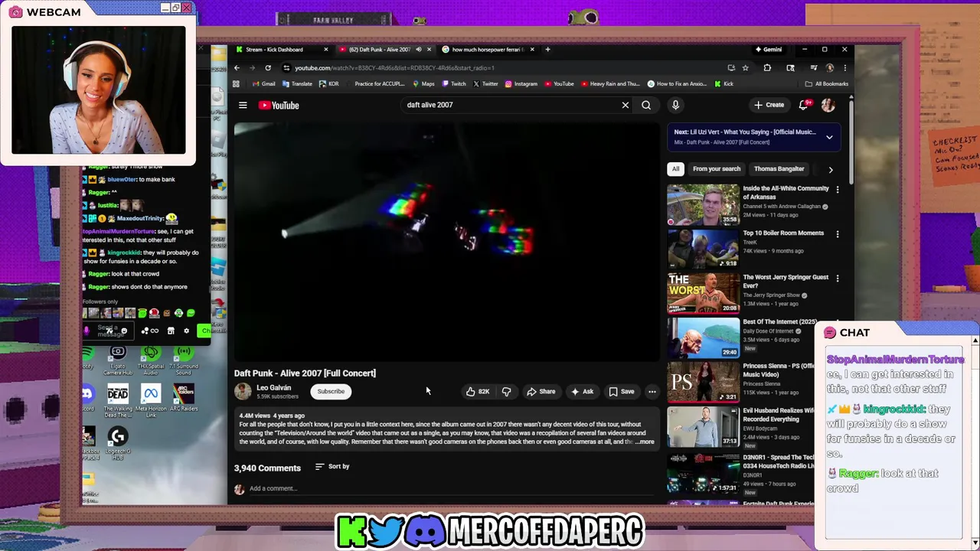Expand the video description with ...more

(645, 442)
